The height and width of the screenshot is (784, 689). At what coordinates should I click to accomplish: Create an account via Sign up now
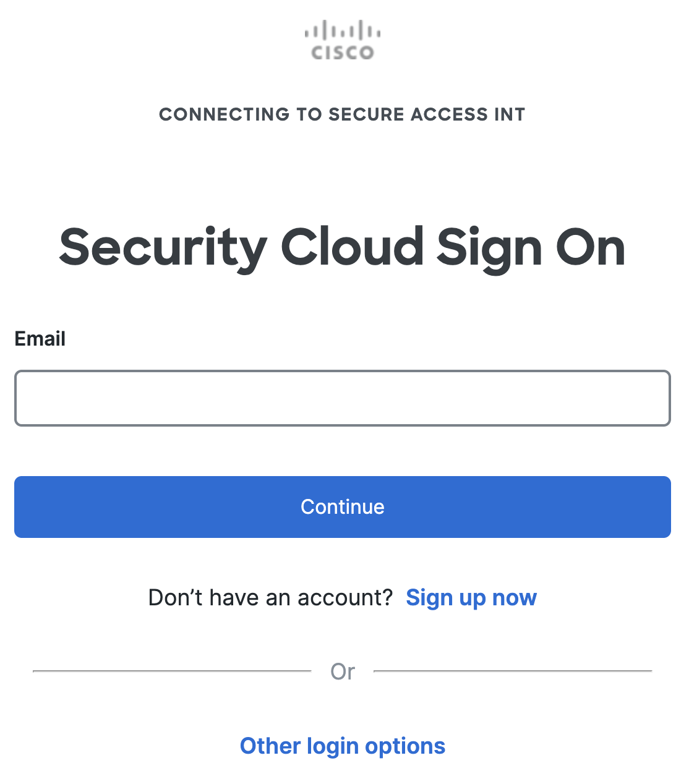click(471, 598)
